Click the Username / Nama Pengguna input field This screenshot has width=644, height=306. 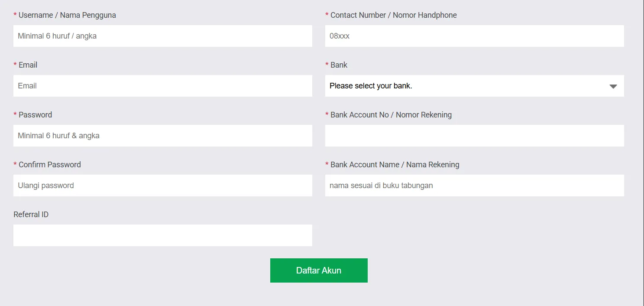pyautogui.click(x=162, y=36)
